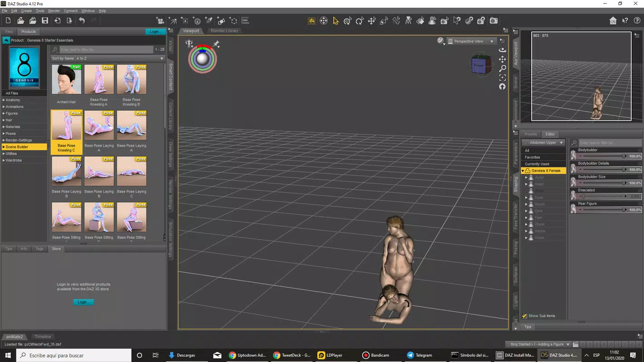Go back using Product back arrow
The width and height of the screenshot is (644, 362).
(6, 40)
